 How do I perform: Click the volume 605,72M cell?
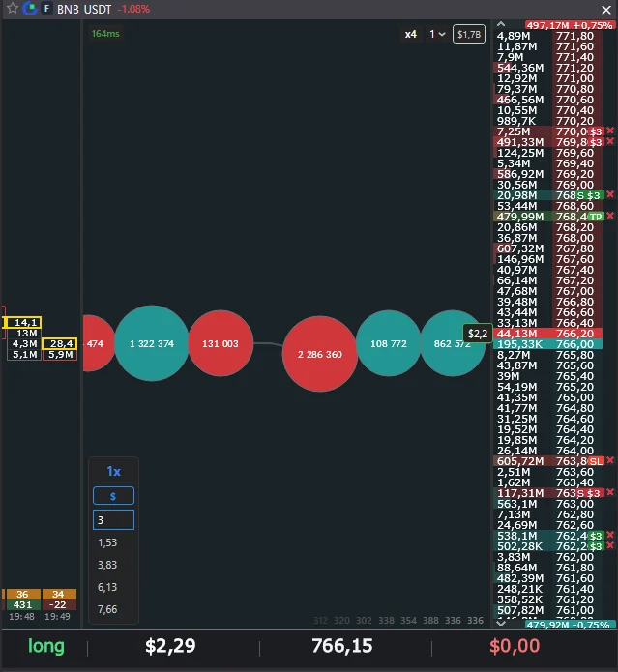520,461
